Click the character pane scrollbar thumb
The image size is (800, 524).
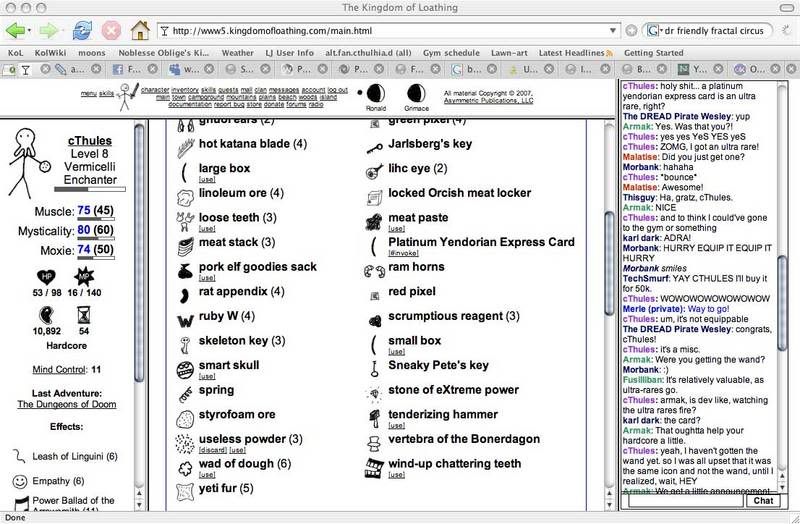click(139, 253)
